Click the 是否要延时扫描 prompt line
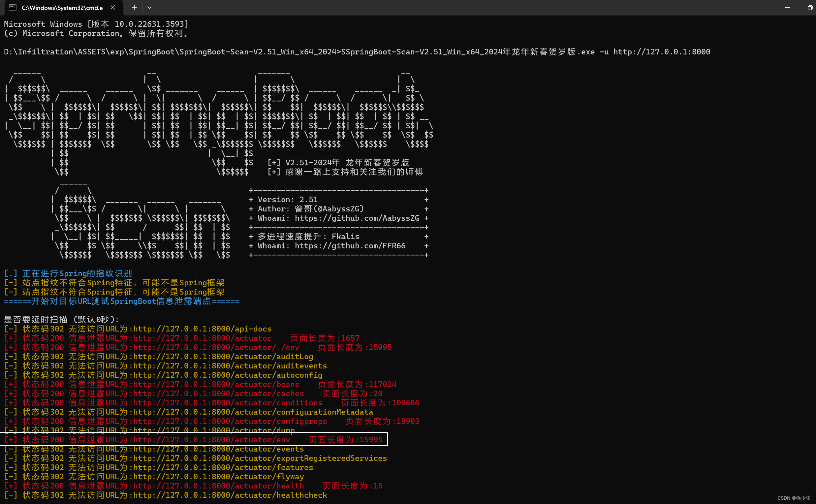This screenshot has height=504, width=816. pos(61,320)
